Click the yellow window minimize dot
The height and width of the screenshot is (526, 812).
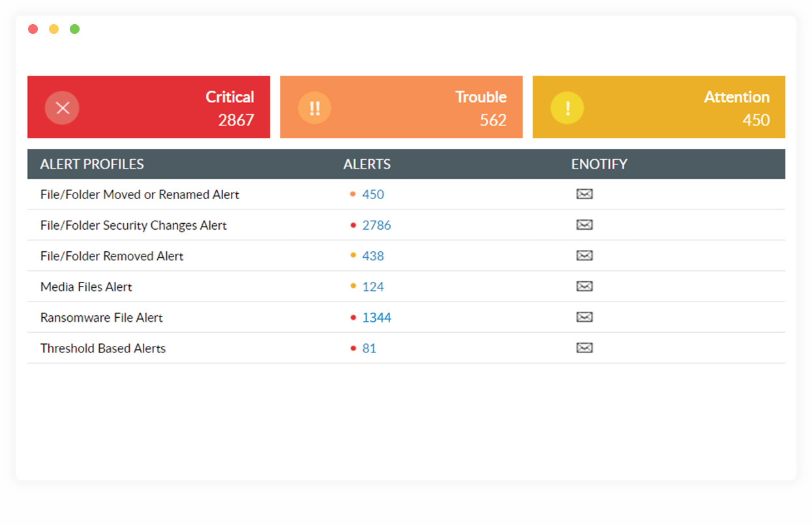point(54,29)
